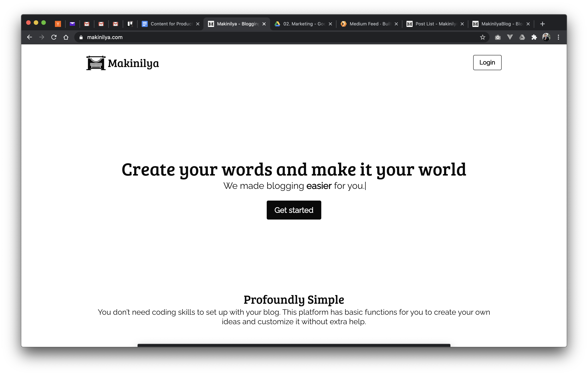Screen dimensions: 588x375
Task: Switch to 02. Marketing Google Drive tab
Action: click(x=303, y=24)
